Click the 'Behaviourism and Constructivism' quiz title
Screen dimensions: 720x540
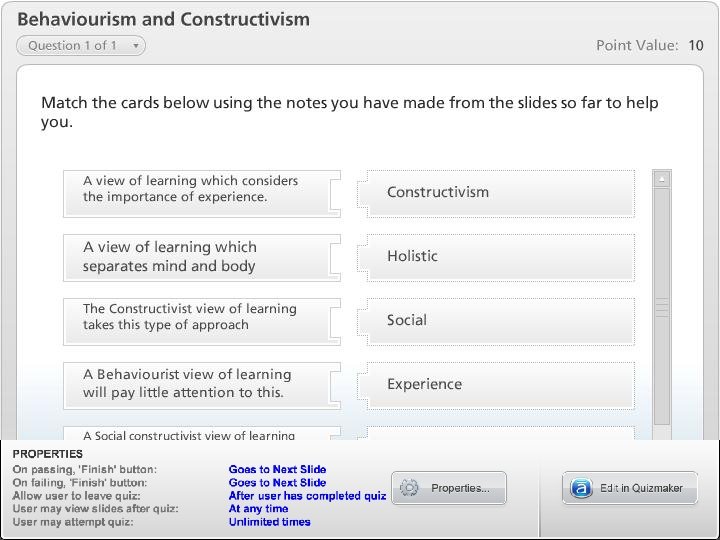tap(164, 19)
